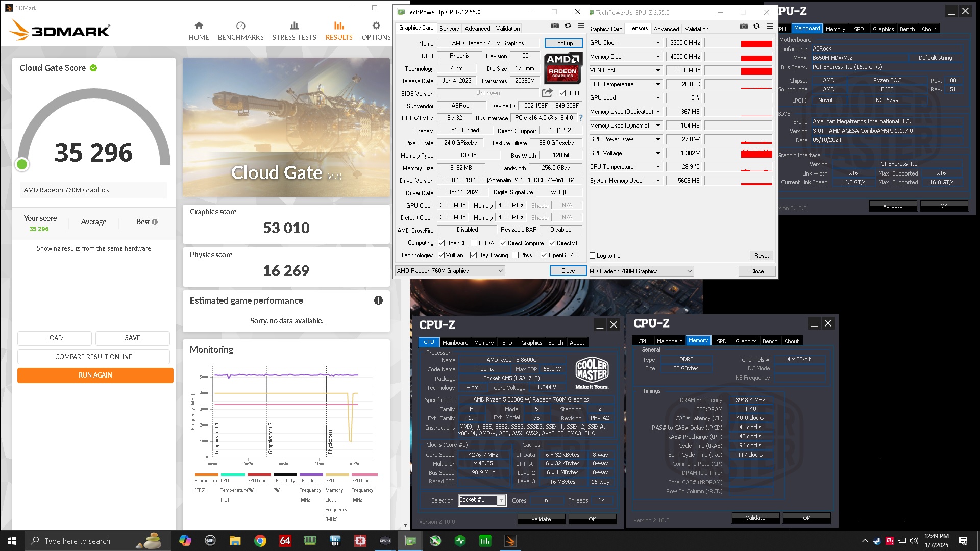980x551 pixels.
Task: Toggle the Vulkan checkbox
Action: [441, 255]
